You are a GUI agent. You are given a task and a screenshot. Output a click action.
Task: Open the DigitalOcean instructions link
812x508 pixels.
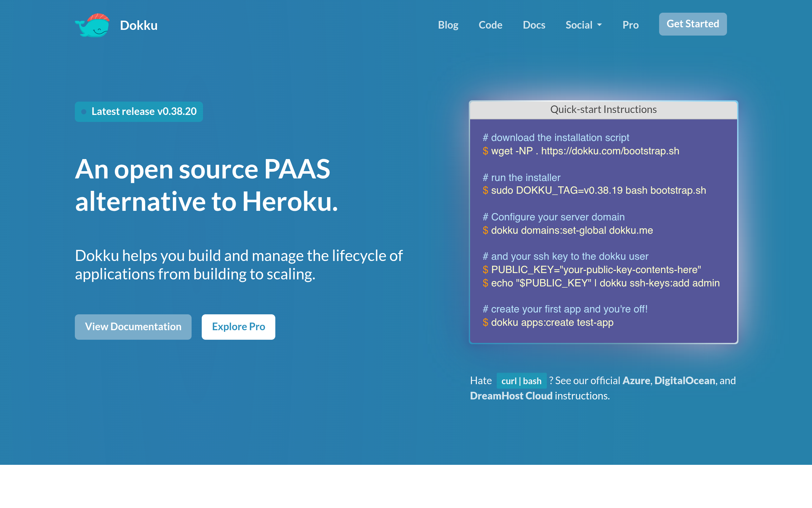pos(684,381)
